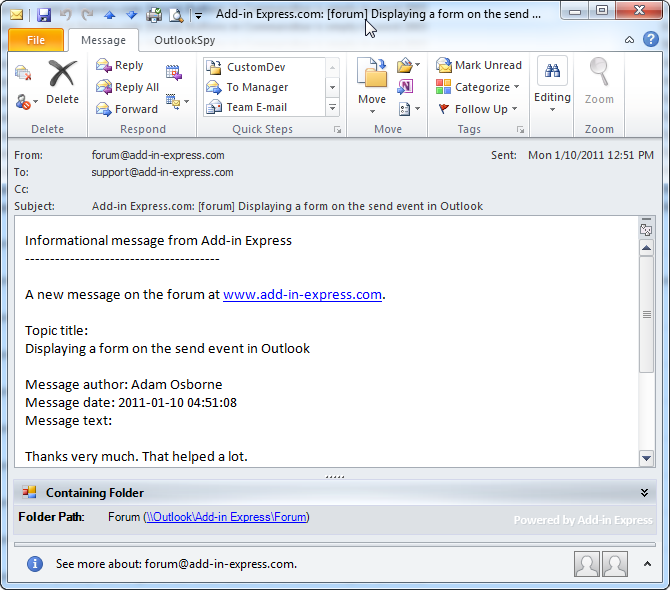The width and height of the screenshot is (670, 590).
Task: Expand the Quick Steps gallery
Action: (x=332, y=108)
